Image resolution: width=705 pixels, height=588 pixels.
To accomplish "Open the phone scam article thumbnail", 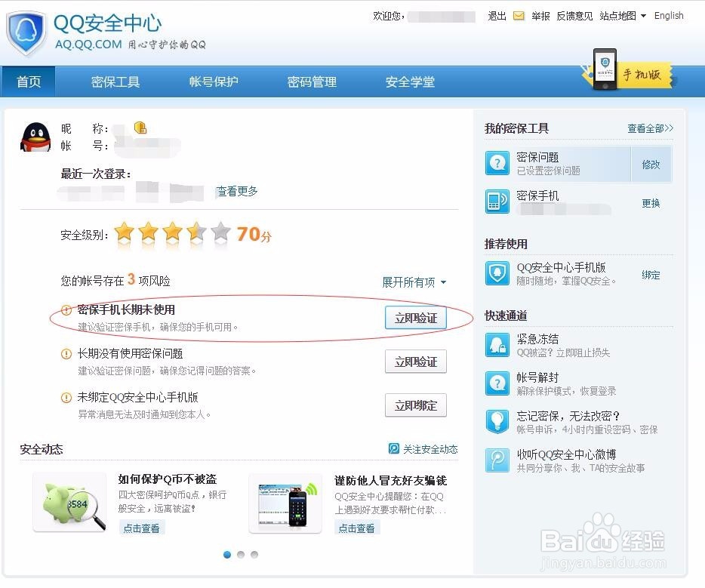I will click(285, 503).
